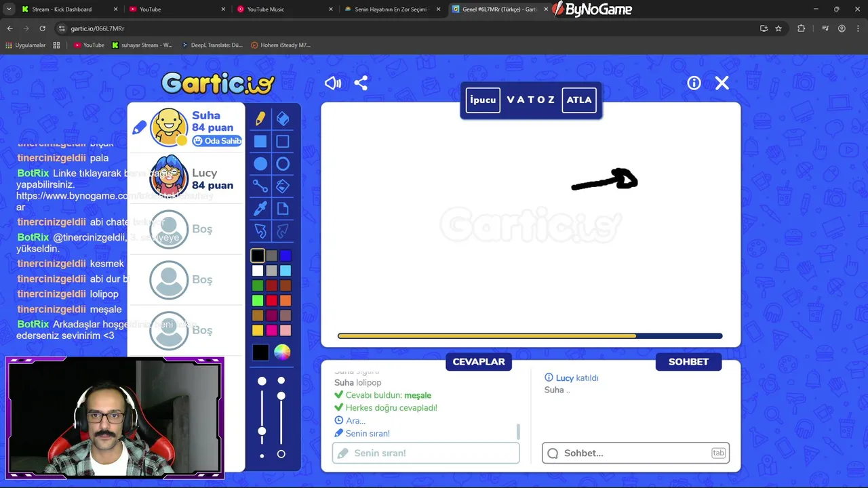The height and width of the screenshot is (488, 868).
Task: Reload the browser page
Action: [x=42, y=28]
